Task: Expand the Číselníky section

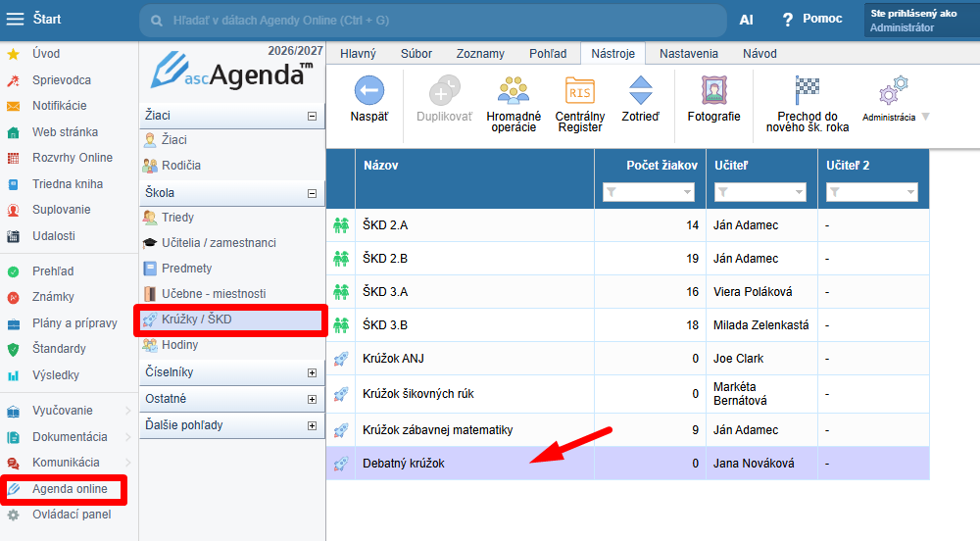Action: (x=312, y=373)
